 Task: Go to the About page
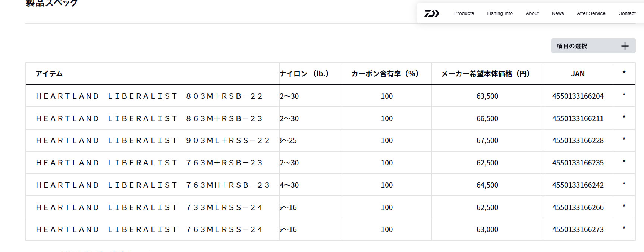(532, 13)
